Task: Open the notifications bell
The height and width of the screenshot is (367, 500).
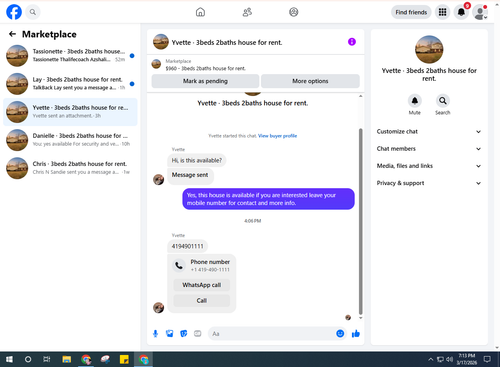Action: [461, 12]
